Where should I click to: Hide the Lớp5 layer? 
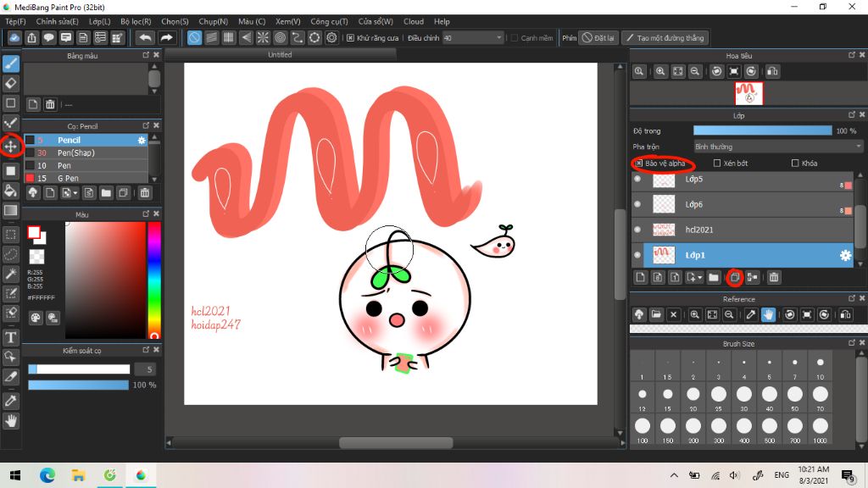[x=637, y=179]
